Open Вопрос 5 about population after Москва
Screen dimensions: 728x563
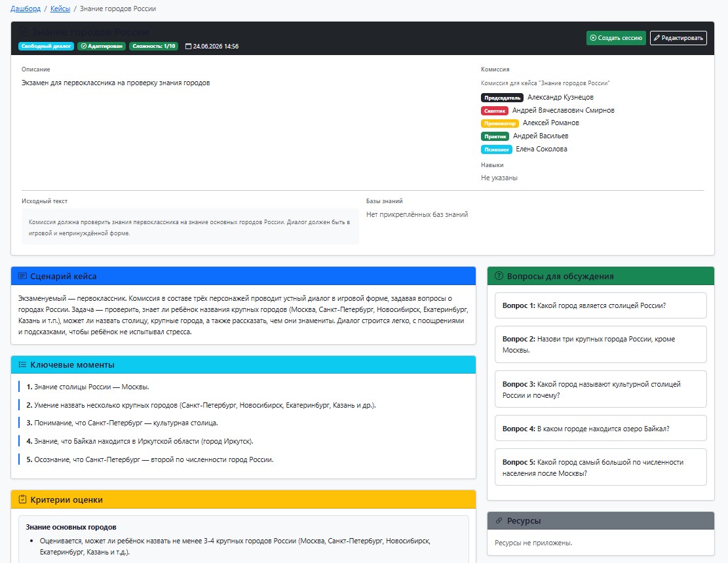point(601,467)
